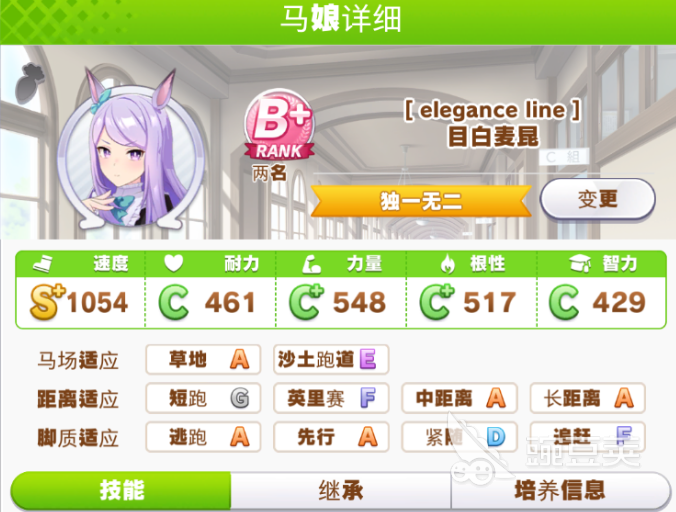Open the 技能 tab
676x512 pixels.
coord(121,490)
